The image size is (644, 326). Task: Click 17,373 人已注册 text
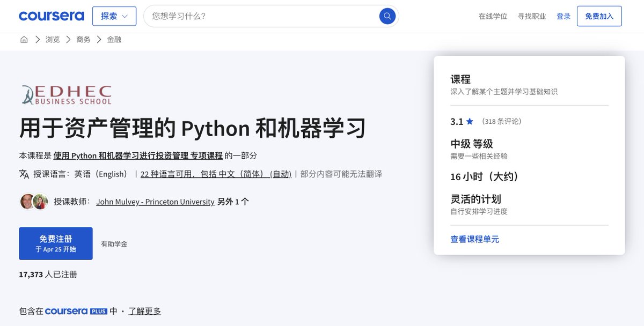(x=48, y=274)
